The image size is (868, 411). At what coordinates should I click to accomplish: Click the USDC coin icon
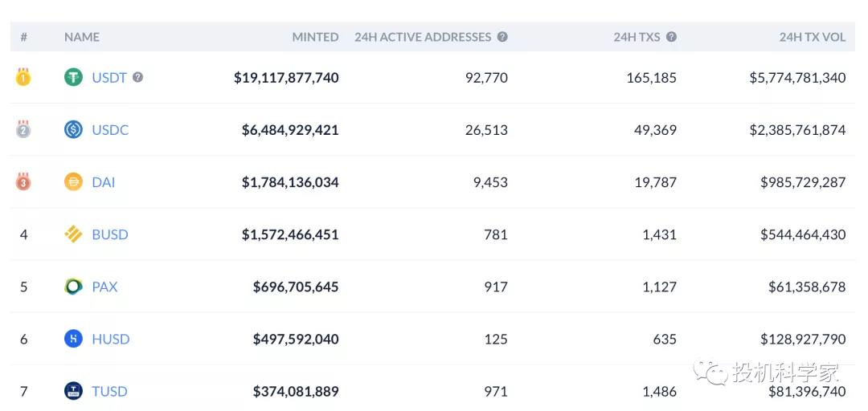click(73, 130)
